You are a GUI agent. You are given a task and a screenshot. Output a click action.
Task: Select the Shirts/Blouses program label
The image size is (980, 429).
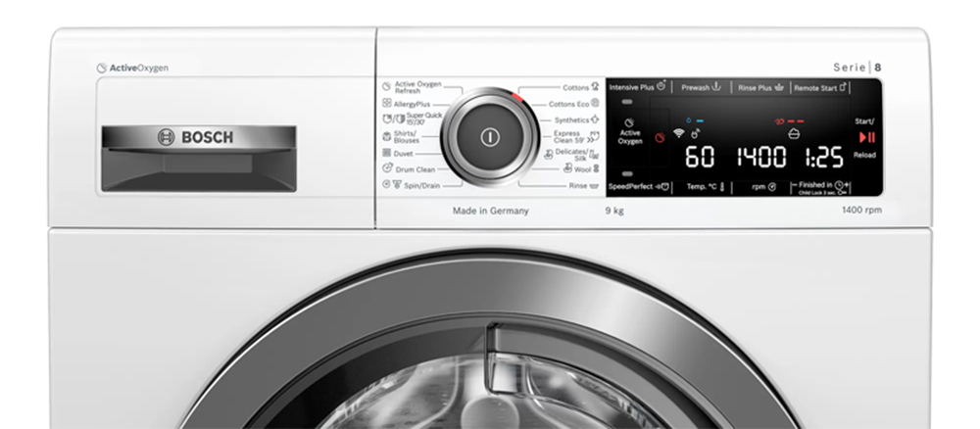pos(407,137)
